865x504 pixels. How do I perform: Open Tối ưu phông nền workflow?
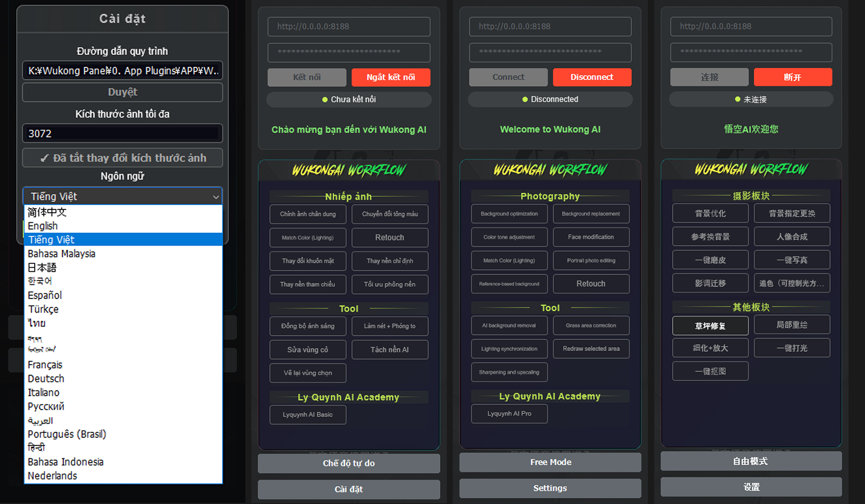point(390,285)
